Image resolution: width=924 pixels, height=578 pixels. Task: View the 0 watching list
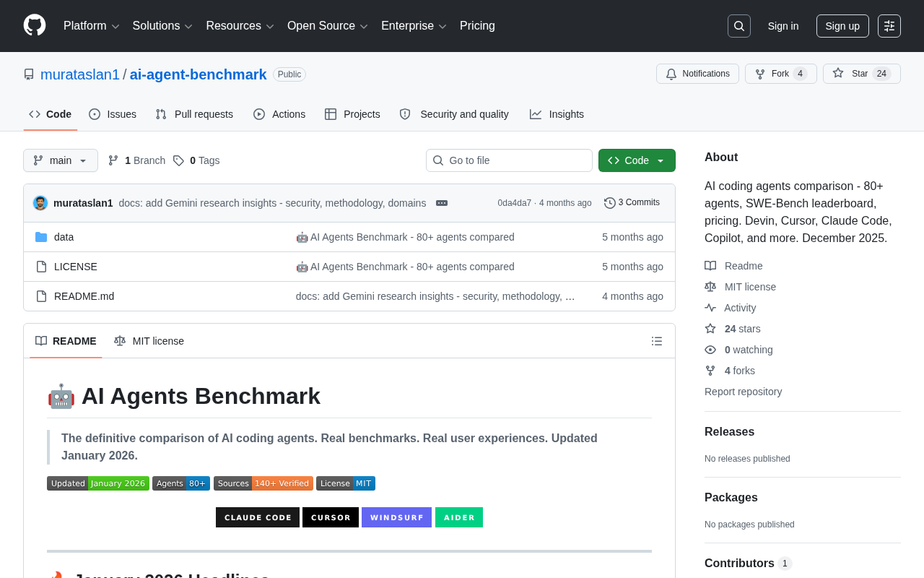point(738,350)
